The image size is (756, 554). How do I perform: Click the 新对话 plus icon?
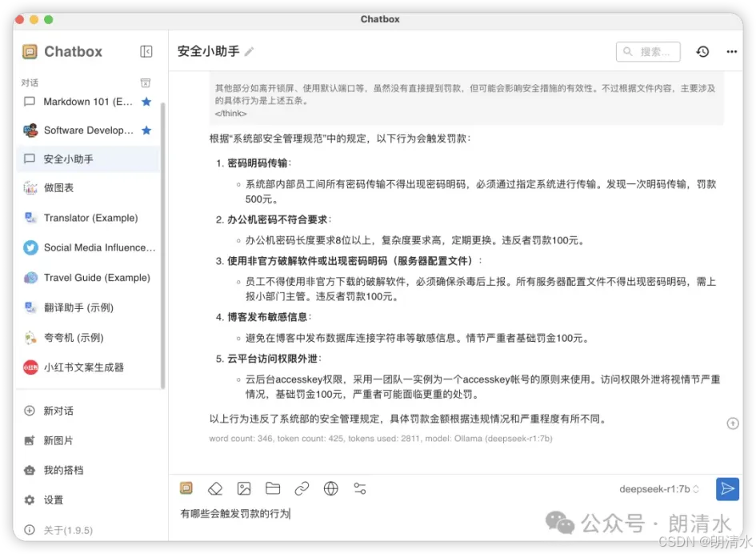click(30, 411)
